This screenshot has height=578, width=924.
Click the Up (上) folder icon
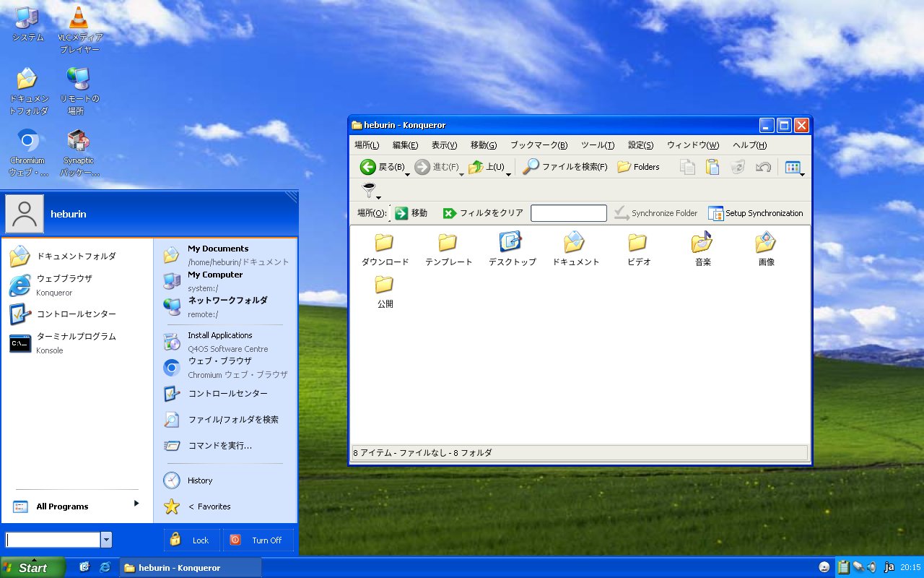point(475,167)
